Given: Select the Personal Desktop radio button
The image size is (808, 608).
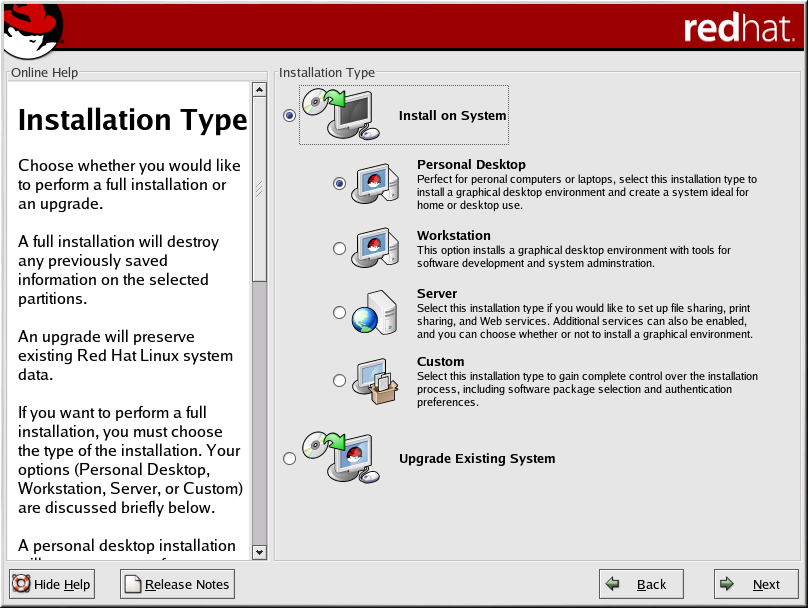Looking at the screenshot, I should [340, 184].
